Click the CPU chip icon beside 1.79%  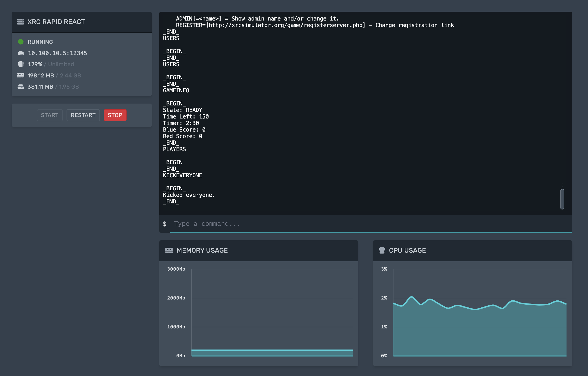[x=21, y=64]
